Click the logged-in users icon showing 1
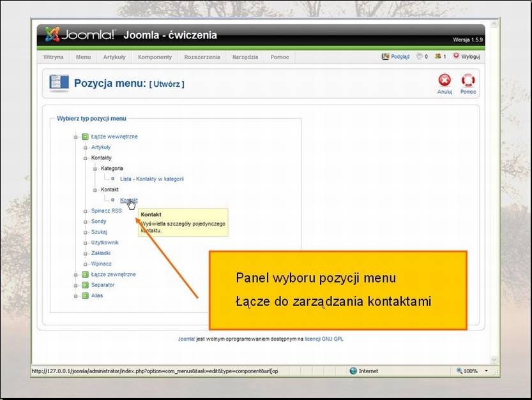Screen dimensions: 532x400 pyautogui.click(x=438, y=56)
